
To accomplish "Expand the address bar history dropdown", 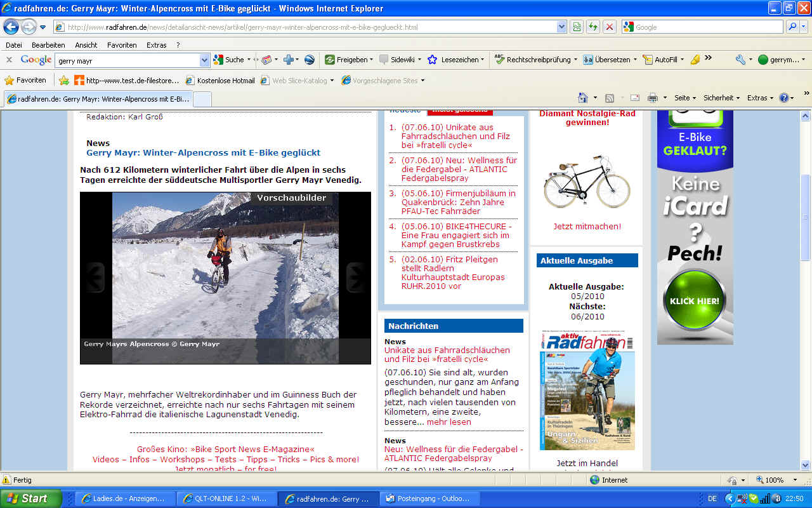I will pyautogui.click(x=561, y=27).
